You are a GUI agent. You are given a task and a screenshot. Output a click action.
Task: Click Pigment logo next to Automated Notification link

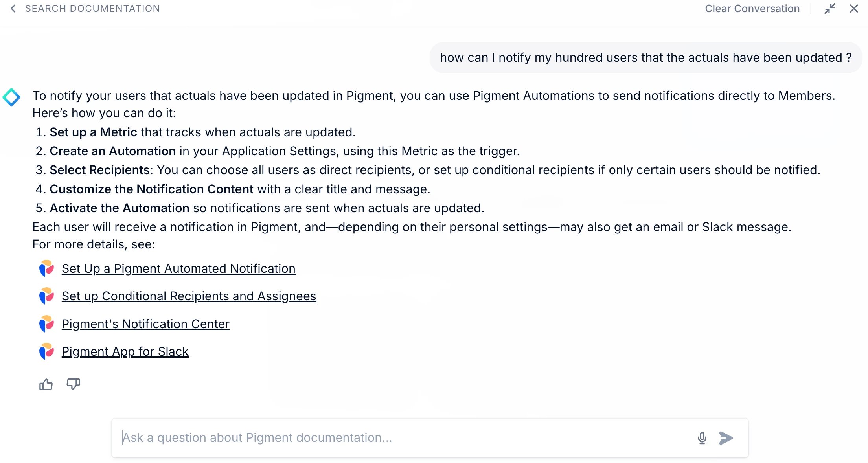(46, 268)
